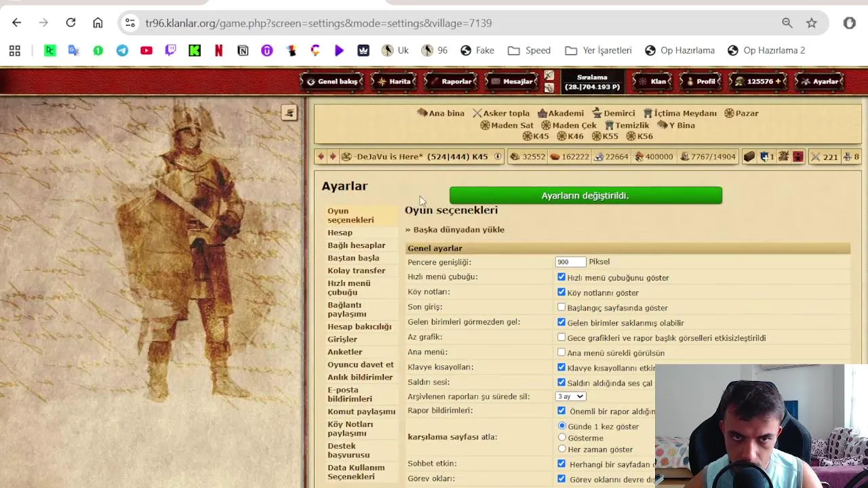Screen dimensions: 868x488
Task: Click Maden Sat quickbar link
Action: (507, 125)
